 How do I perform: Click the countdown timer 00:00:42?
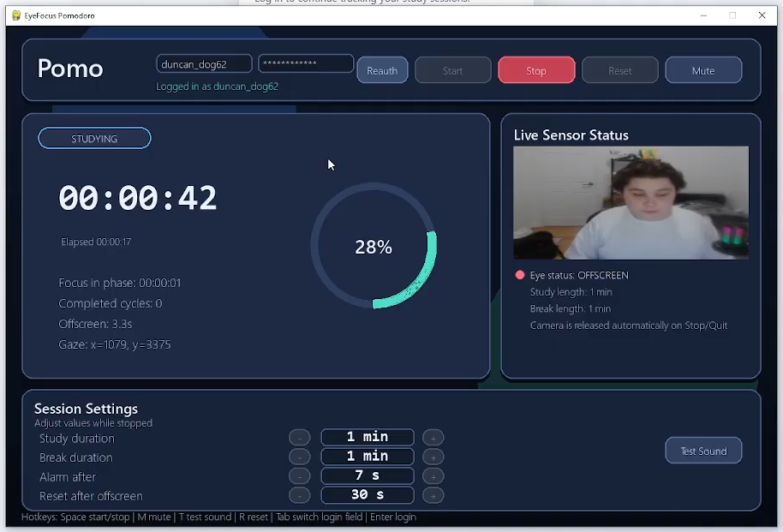coord(138,198)
